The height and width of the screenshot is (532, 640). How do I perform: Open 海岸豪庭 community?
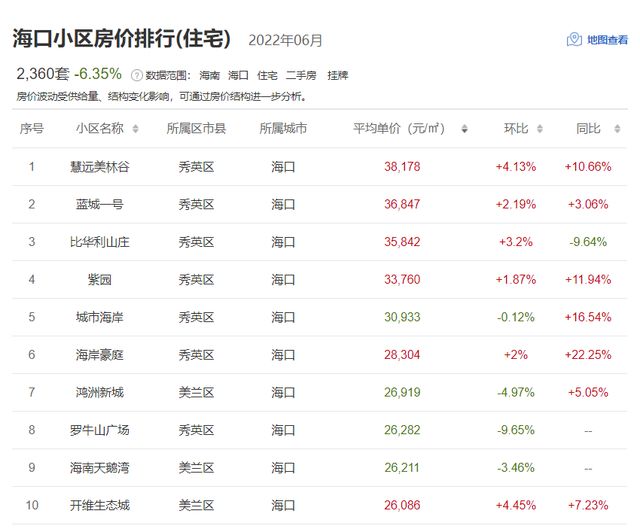(x=100, y=355)
